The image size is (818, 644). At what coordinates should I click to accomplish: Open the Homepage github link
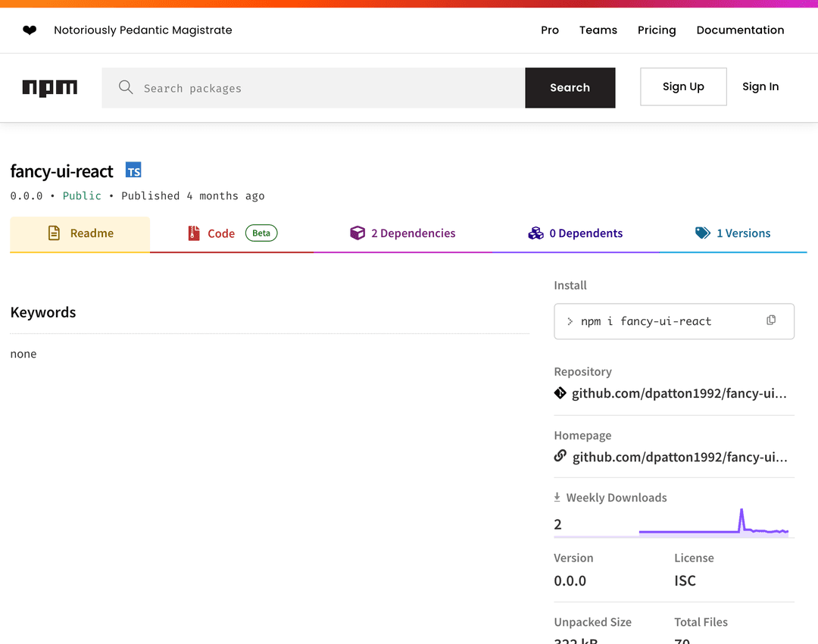(679, 457)
